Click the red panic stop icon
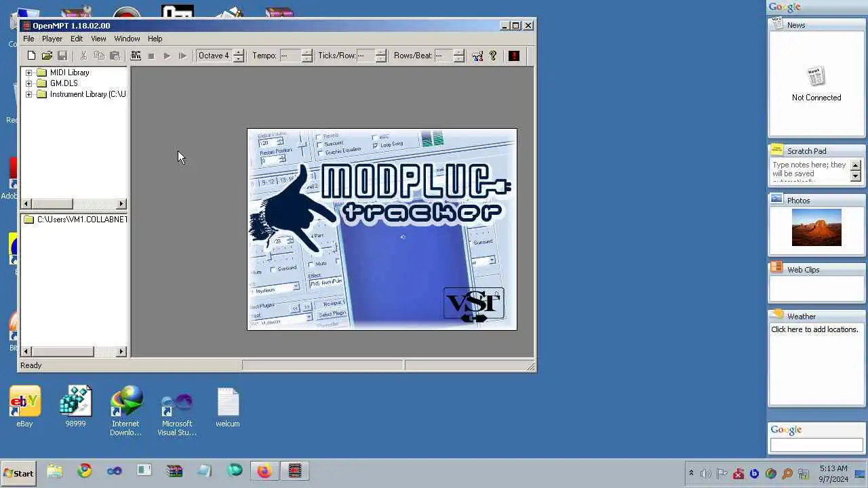868x488 pixels. click(514, 56)
